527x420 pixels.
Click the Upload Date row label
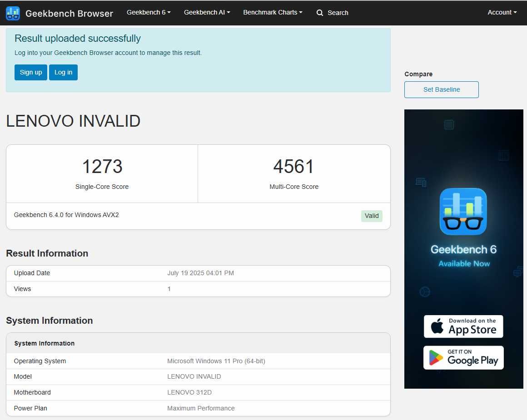coord(32,273)
